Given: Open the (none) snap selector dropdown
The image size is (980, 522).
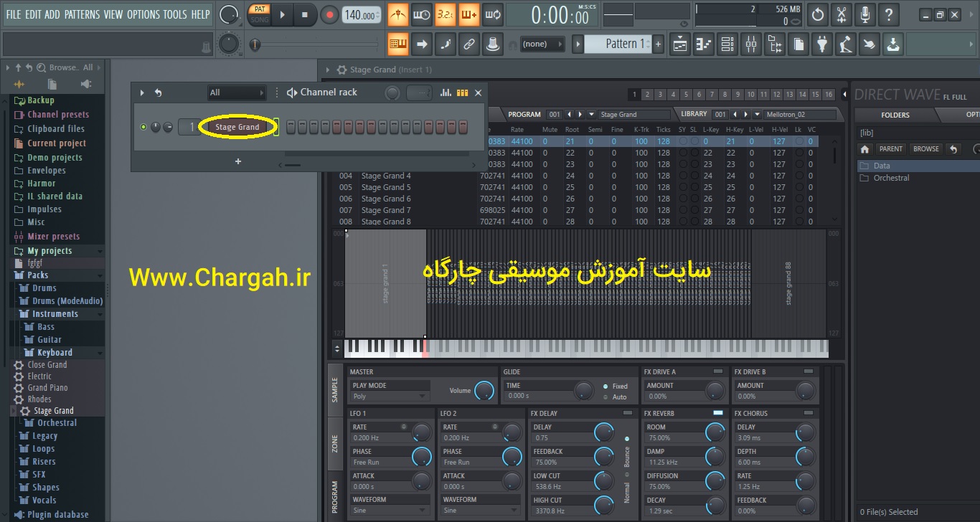Looking at the screenshot, I should (x=542, y=44).
